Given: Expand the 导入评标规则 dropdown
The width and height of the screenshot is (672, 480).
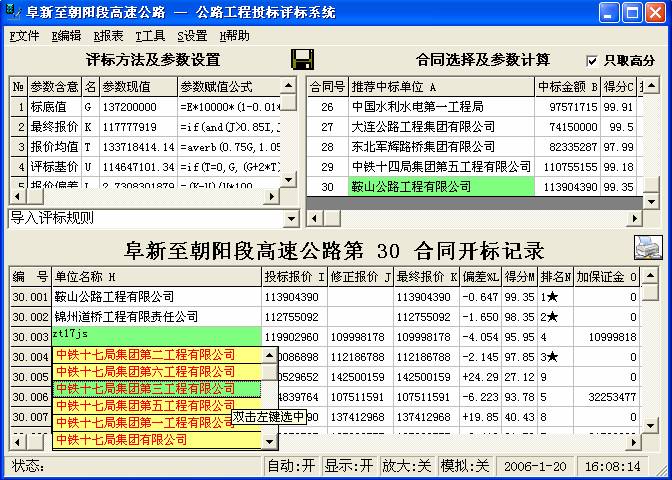Looking at the screenshot, I should [x=291, y=219].
